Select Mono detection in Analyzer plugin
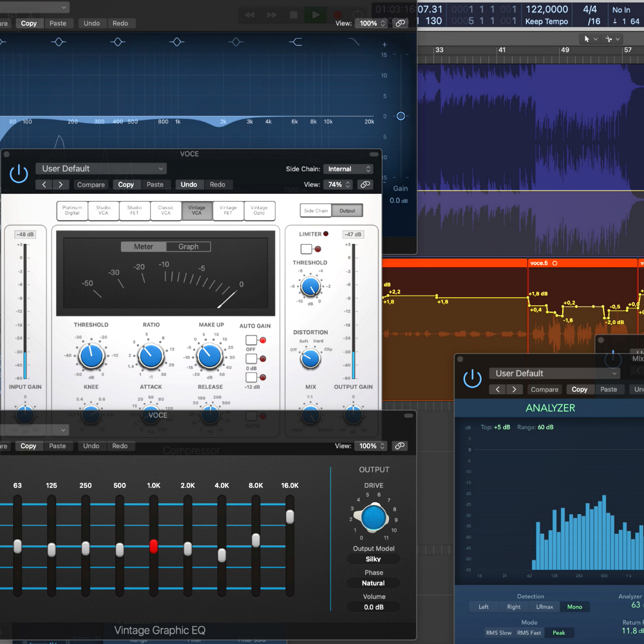The image size is (644, 644). (574, 607)
